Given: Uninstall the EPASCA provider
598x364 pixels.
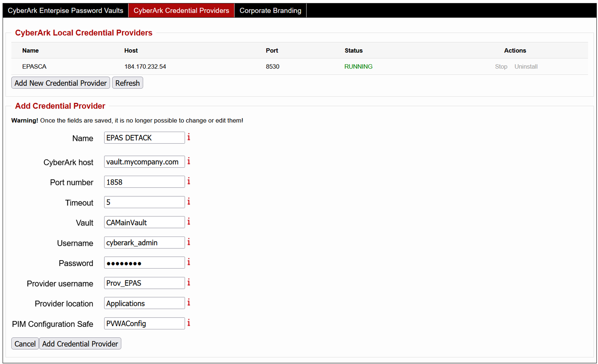Looking at the screenshot, I should 526,67.
